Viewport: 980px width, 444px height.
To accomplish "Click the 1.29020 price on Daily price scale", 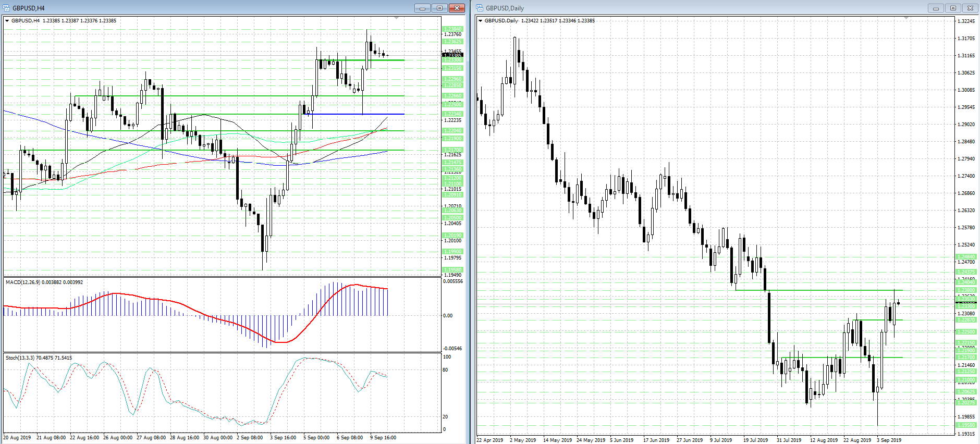I will (x=966, y=125).
